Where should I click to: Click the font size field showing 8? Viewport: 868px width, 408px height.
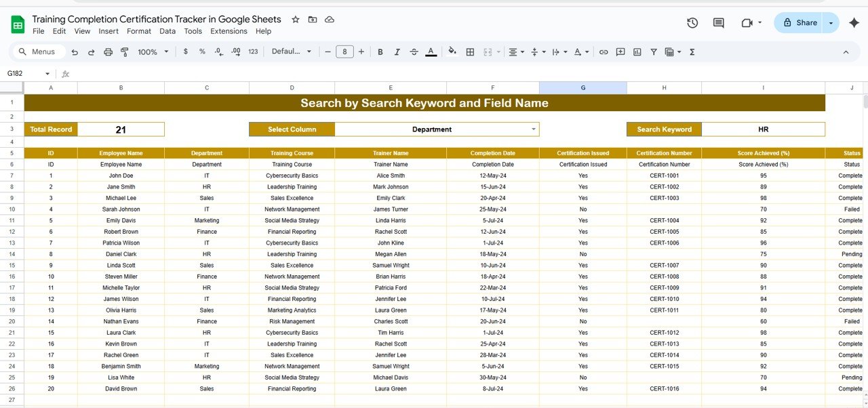344,52
